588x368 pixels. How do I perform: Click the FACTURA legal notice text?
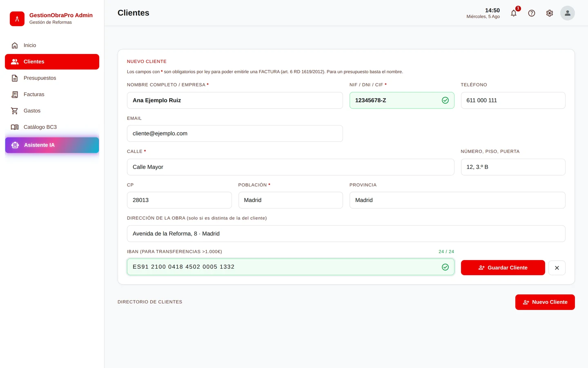coord(265,72)
